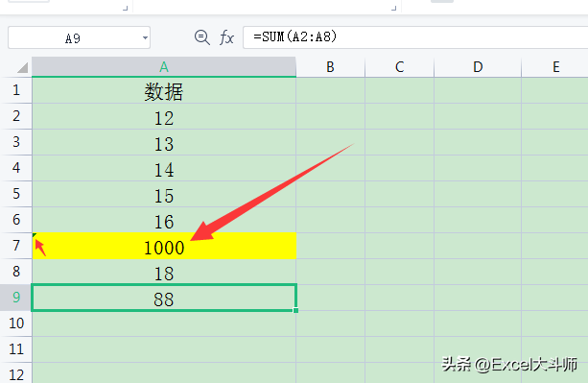Viewport: 588px width, 383px height.
Task: Open the fx insert function dialog
Action: click(227, 37)
